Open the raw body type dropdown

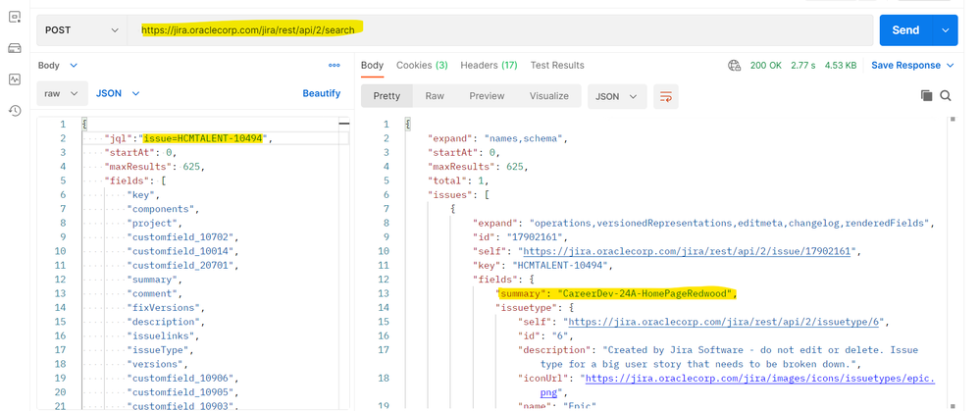point(61,93)
